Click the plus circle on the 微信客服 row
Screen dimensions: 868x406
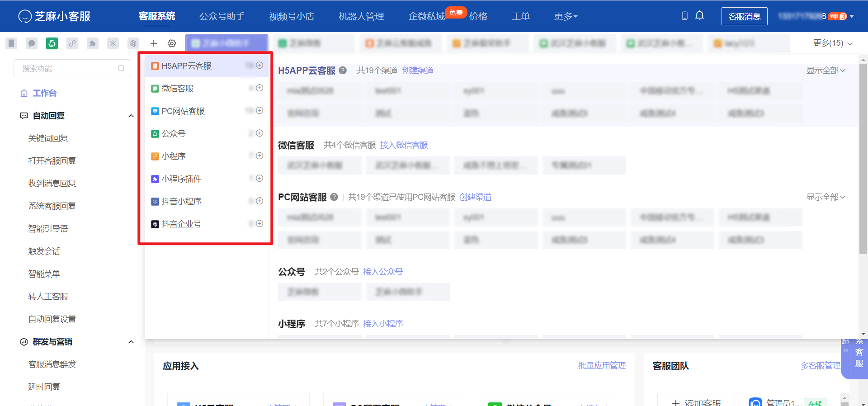pyautogui.click(x=259, y=88)
